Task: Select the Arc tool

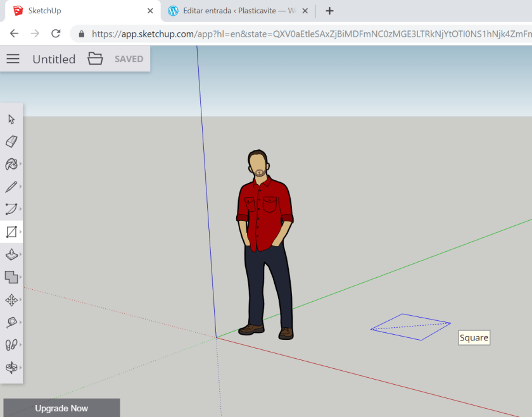Action: click(11, 209)
